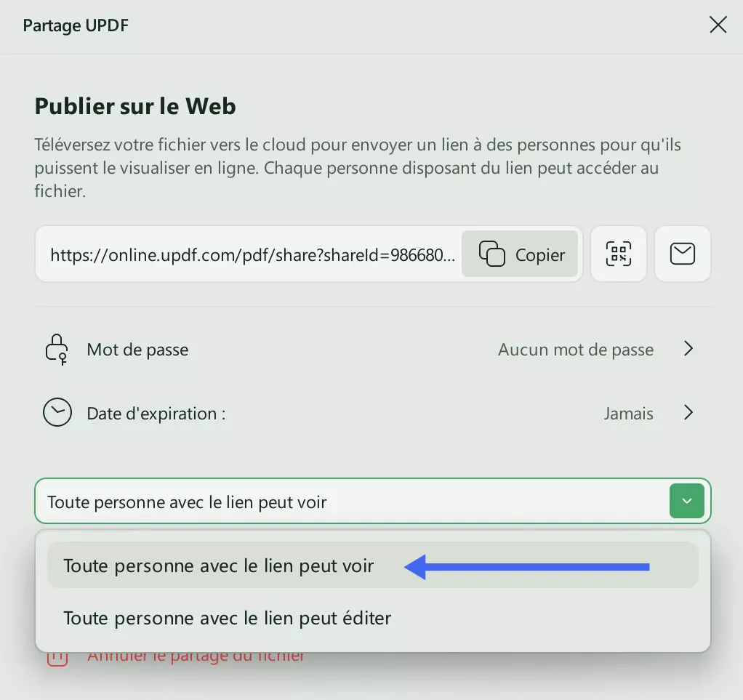Viewport: 743px width, 700px height.
Task: Click the overlapping-squares copy icon
Action: click(x=492, y=254)
